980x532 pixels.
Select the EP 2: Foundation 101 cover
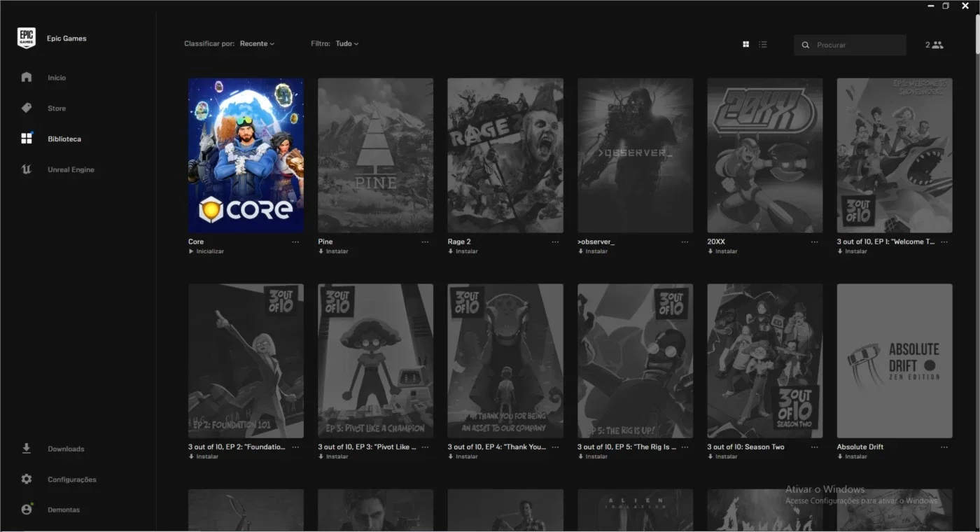click(x=246, y=360)
